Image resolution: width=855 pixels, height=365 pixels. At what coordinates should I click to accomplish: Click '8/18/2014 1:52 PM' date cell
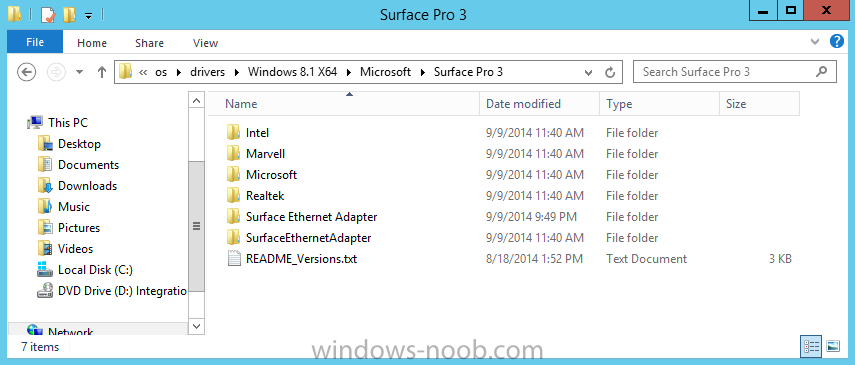point(534,259)
